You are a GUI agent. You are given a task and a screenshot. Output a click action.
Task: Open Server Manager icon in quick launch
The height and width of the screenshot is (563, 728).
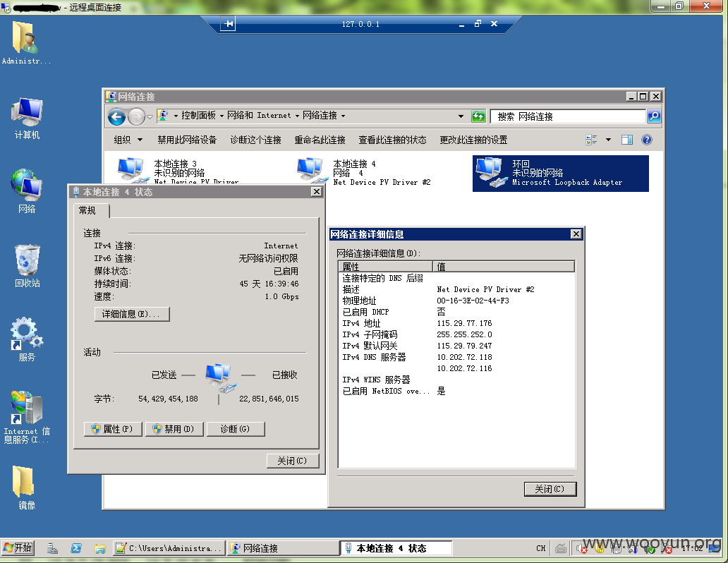point(52,549)
